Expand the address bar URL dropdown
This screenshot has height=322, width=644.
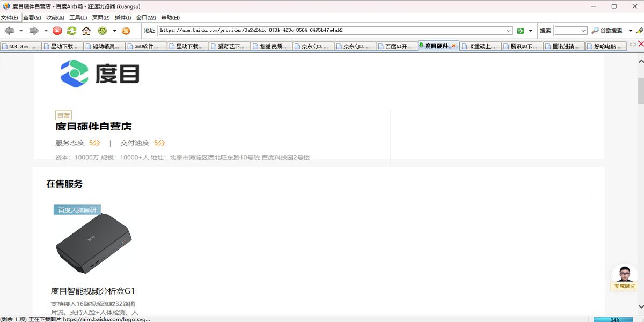pyautogui.click(x=508, y=31)
